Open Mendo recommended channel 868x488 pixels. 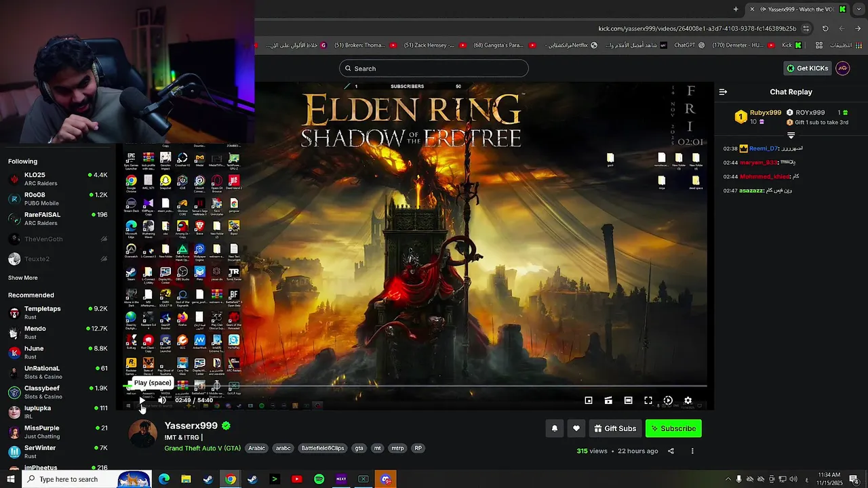pos(58,332)
